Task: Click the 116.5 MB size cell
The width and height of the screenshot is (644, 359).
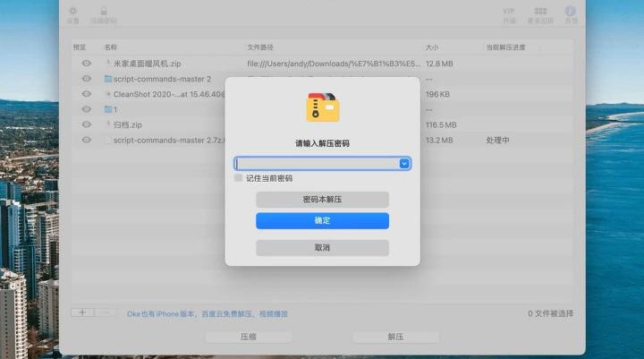Action: tap(441, 124)
